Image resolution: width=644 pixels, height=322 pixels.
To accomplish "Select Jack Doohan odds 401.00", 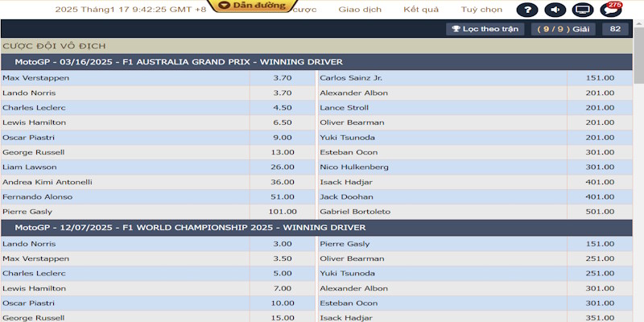I will pos(600,196).
